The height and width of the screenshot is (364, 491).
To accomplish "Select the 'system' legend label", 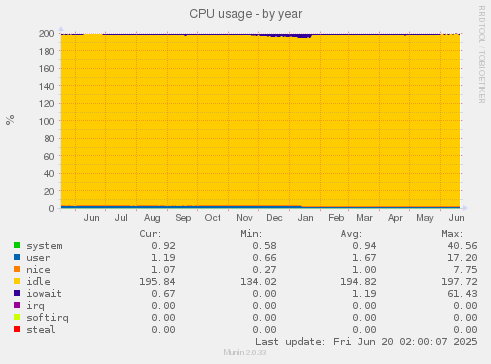I will coord(44,246).
